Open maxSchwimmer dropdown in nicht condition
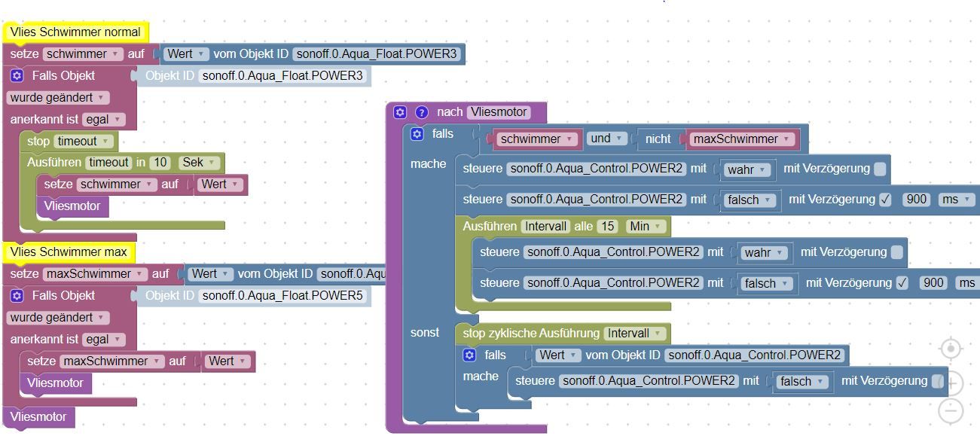 pyautogui.click(x=743, y=139)
